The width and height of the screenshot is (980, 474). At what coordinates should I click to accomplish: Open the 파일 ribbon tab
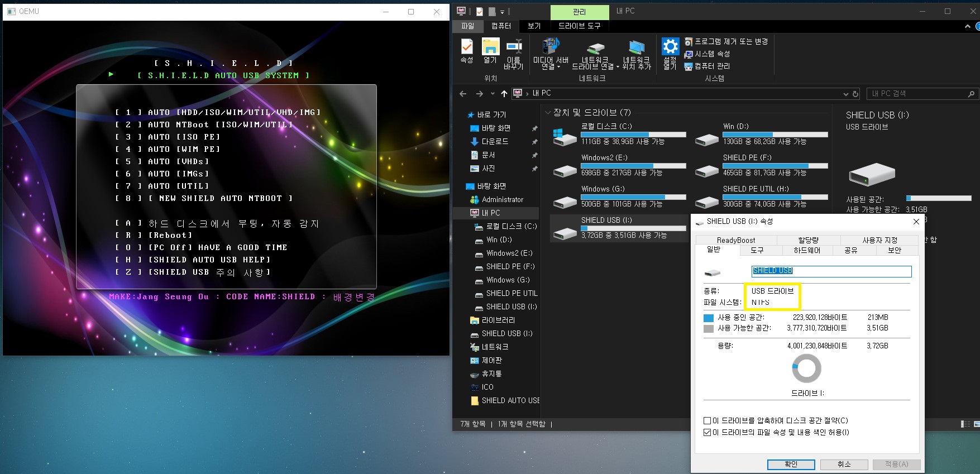click(x=468, y=26)
